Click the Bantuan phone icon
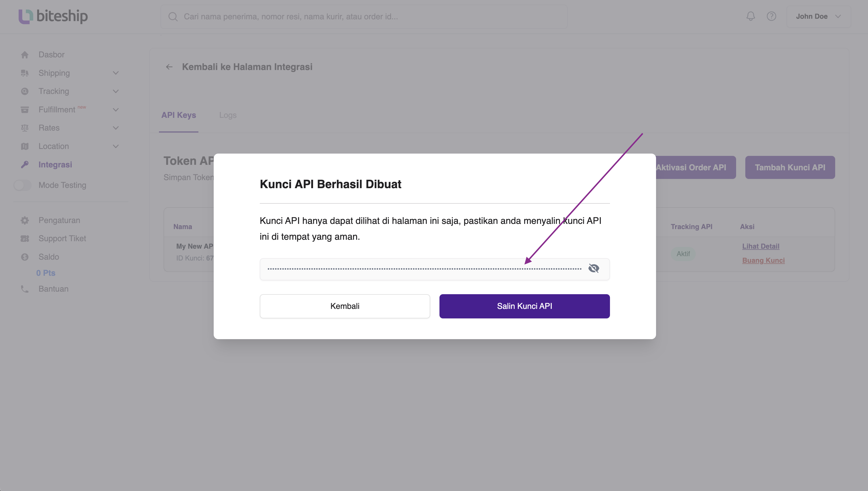The width and height of the screenshot is (868, 491). click(x=25, y=289)
